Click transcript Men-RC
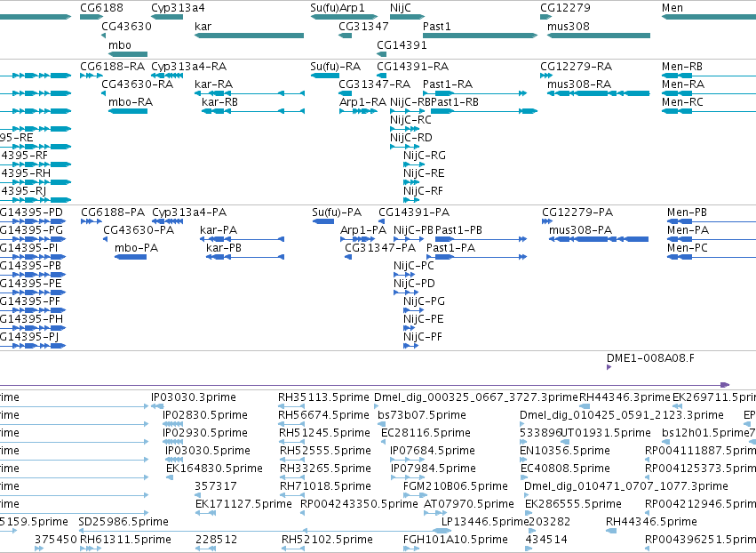 coord(682,102)
